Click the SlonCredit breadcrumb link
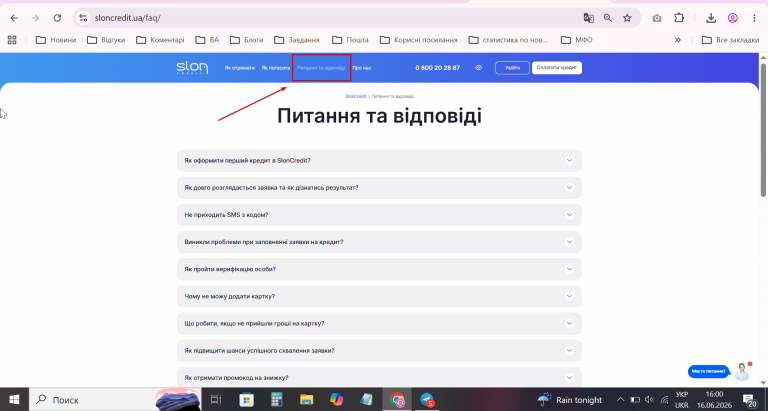Screen dimensions: 768x411 (x=356, y=97)
